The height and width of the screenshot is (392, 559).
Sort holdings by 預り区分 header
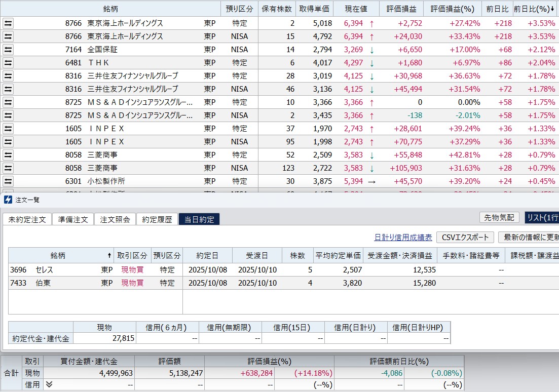click(x=239, y=9)
